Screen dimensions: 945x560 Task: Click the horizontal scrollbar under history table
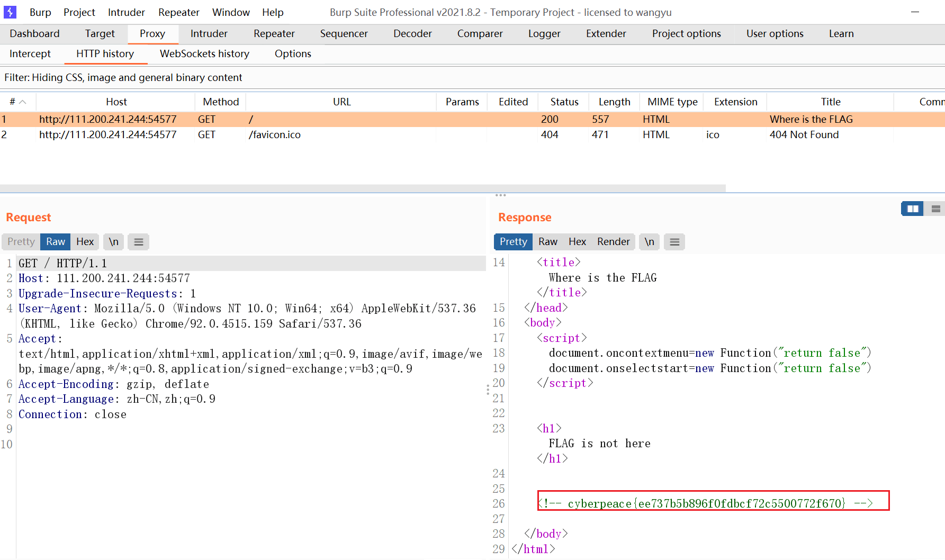363,188
